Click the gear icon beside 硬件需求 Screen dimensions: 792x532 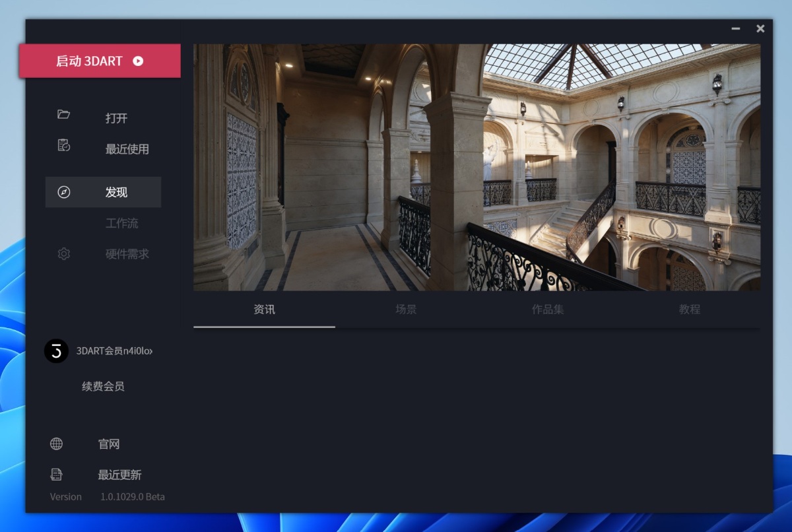pos(64,253)
